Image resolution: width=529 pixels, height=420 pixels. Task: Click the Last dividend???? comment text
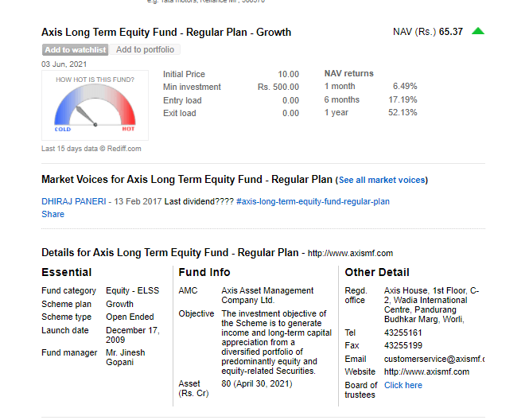[199, 201]
